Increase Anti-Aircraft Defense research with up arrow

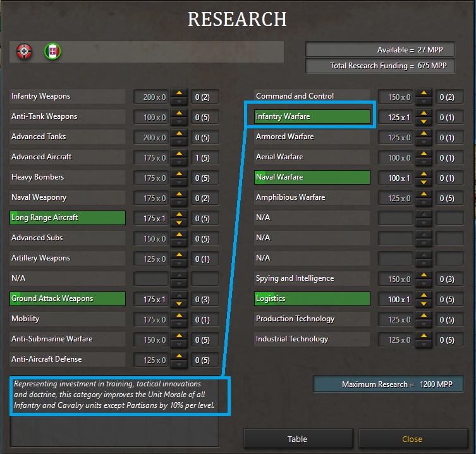pyautogui.click(x=180, y=356)
